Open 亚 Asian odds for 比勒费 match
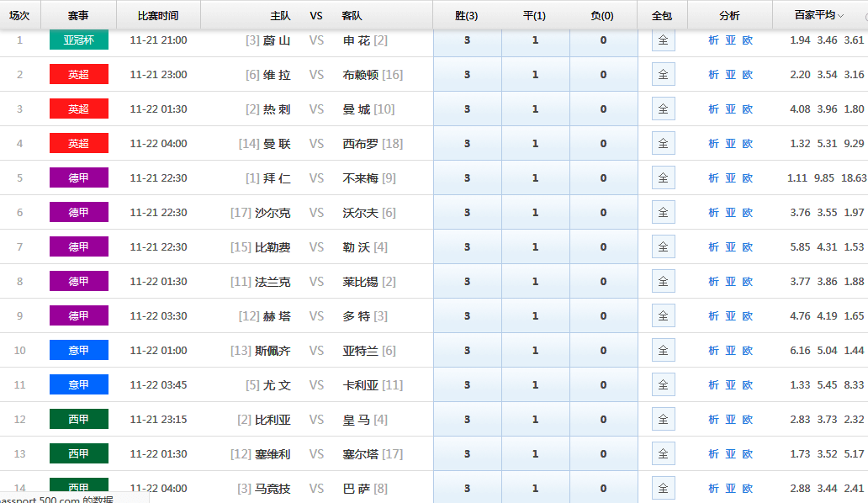Screen dimensions: 868x503 point(730,247)
